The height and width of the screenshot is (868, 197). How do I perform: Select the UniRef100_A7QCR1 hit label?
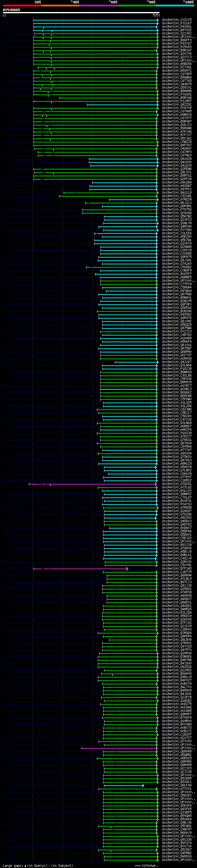[177, 484]
